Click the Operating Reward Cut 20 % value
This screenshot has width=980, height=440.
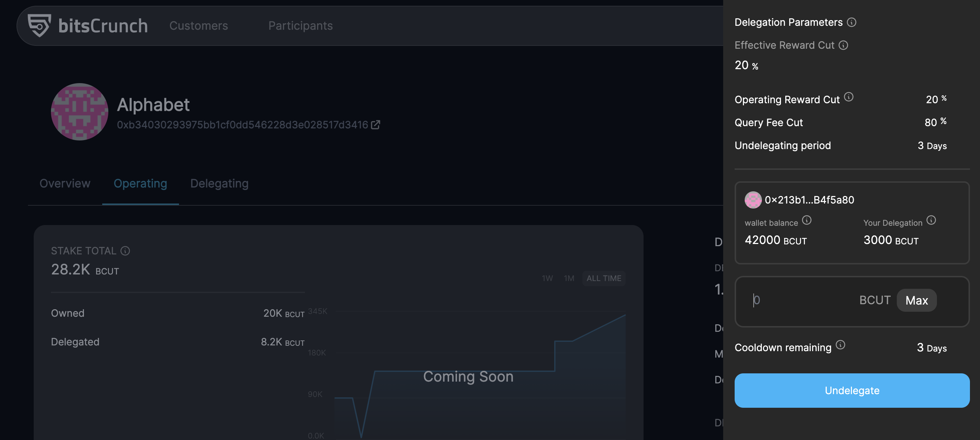pyautogui.click(x=936, y=99)
